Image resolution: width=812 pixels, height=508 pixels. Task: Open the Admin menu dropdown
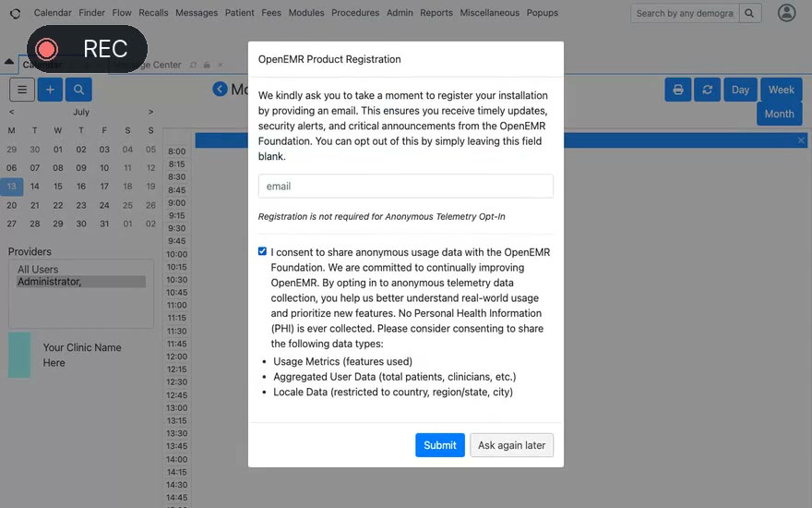coord(400,13)
